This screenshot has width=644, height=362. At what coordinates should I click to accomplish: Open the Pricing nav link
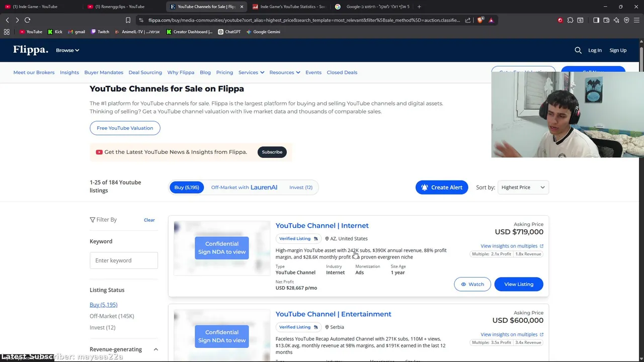coord(224,72)
